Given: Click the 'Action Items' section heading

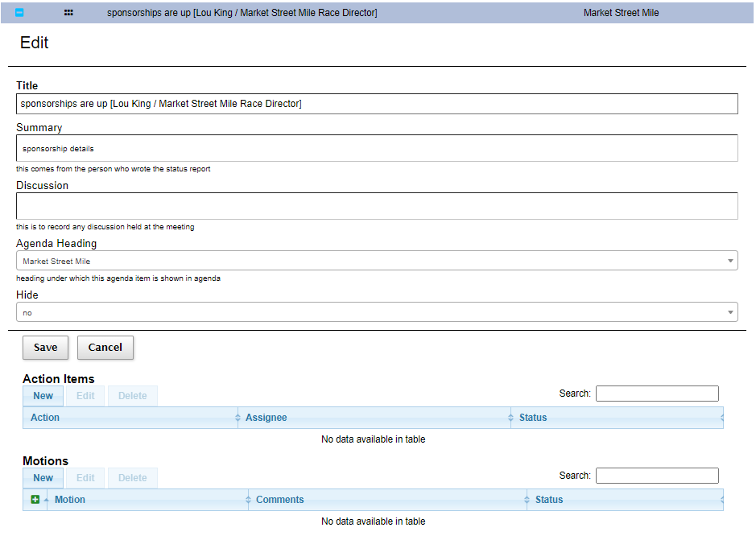Looking at the screenshot, I should coord(58,379).
